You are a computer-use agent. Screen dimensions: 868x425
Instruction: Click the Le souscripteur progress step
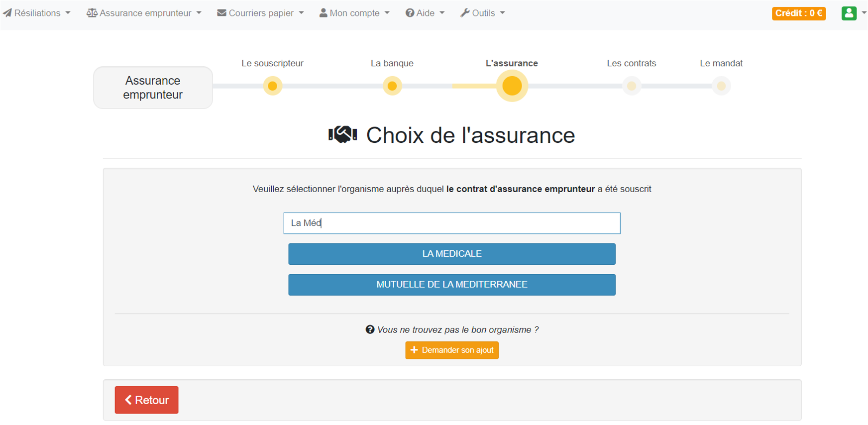[272, 86]
